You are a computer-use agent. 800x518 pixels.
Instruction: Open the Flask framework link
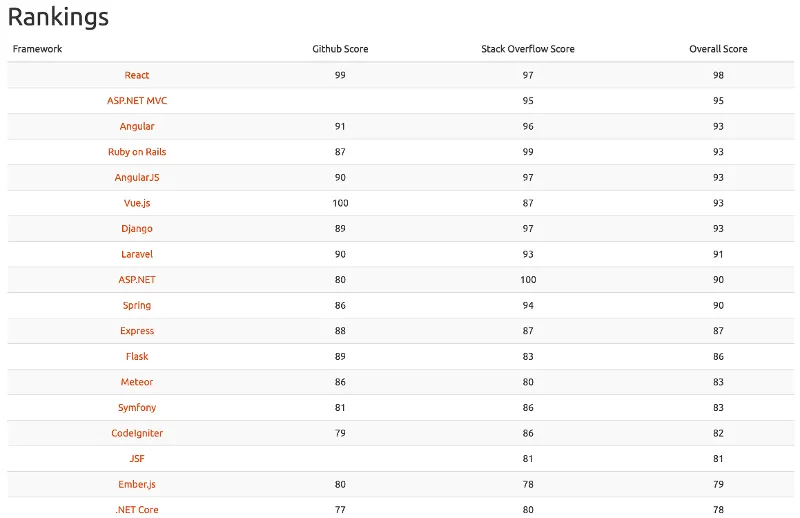click(x=137, y=356)
